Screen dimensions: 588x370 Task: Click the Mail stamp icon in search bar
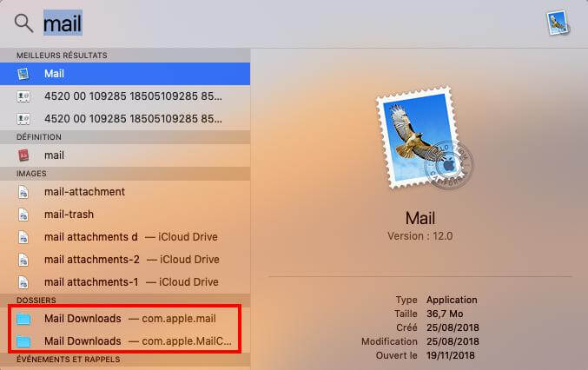point(558,23)
